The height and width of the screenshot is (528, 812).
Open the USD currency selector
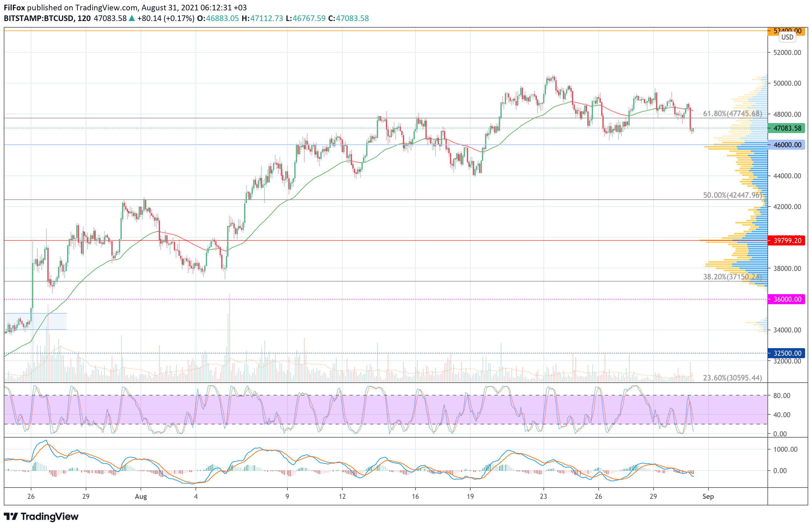787,37
